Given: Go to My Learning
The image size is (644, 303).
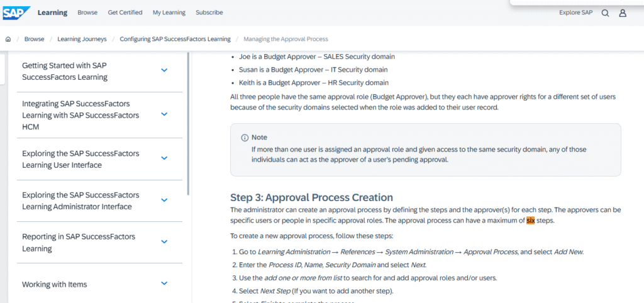Looking at the screenshot, I should click(x=169, y=13).
